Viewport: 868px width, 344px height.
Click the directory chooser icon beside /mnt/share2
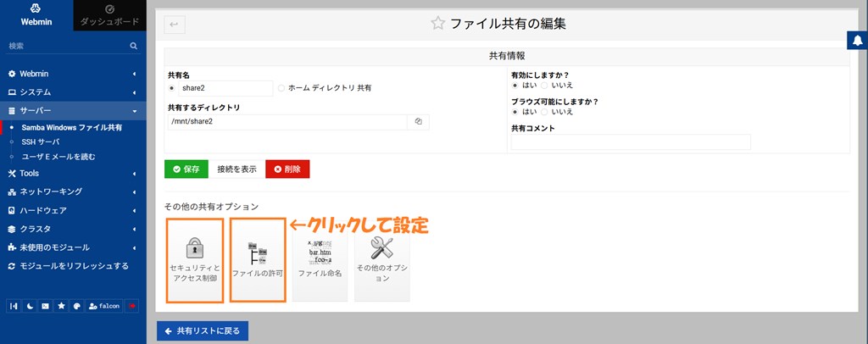pyautogui.click(x=419, y=122)
